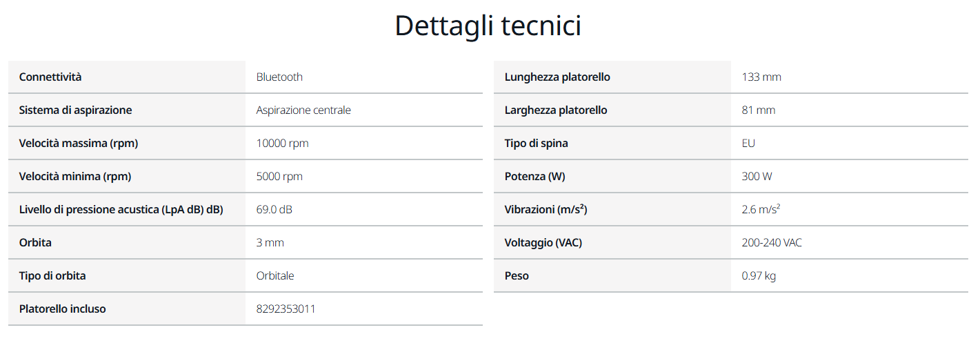Click the 5000 rpm minimum speed value
This screenshot has width=980, height=341.
pos(279,177)
